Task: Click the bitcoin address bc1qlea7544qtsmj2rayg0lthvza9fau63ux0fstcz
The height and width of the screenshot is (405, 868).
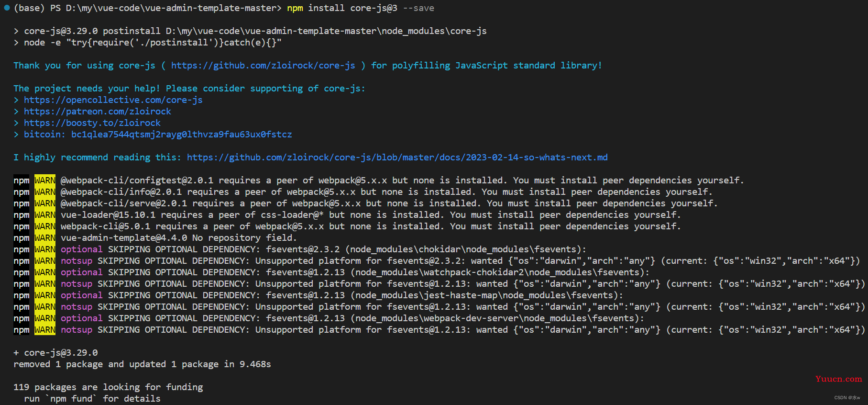Action: 182,135
